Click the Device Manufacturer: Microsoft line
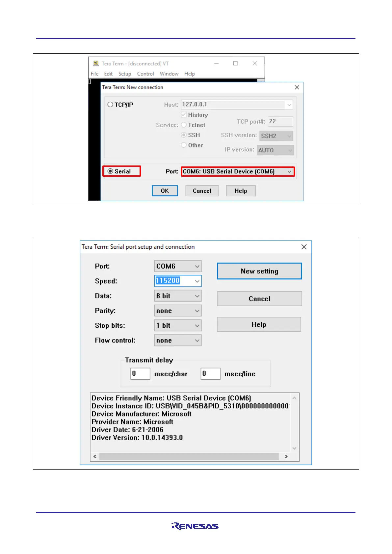The image size is (392, 554). pos(142,414)
